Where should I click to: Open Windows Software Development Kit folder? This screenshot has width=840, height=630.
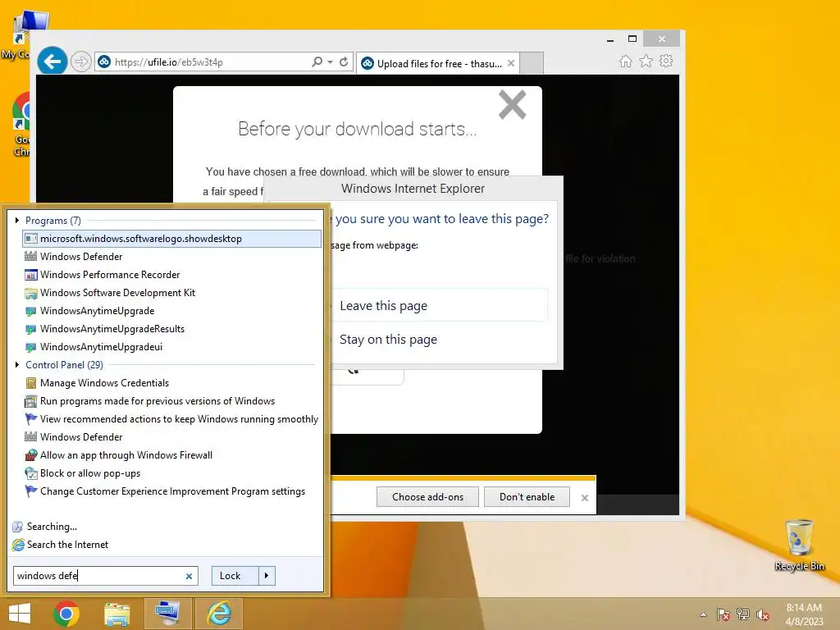point(171,293)
